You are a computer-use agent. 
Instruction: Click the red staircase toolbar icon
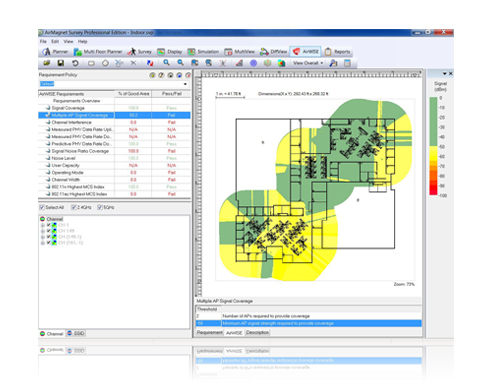point(239,63)
